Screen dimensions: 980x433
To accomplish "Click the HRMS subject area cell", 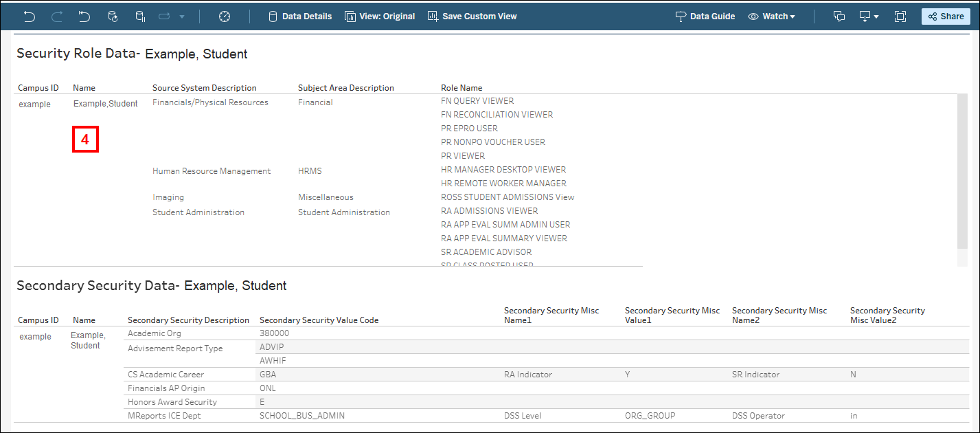I will pyautogui.click(x=310, y=171).
